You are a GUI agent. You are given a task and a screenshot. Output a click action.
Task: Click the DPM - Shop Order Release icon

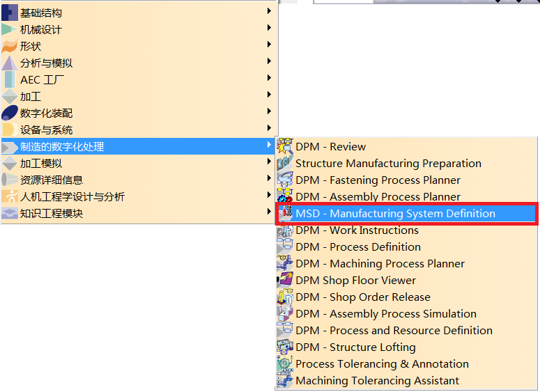click(x=285, y=297)
